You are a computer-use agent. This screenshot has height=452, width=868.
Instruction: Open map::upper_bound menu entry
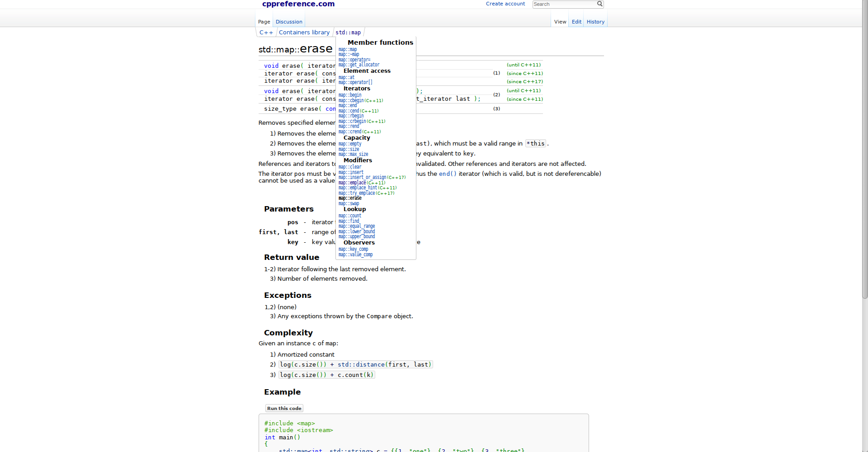(357, 236)
